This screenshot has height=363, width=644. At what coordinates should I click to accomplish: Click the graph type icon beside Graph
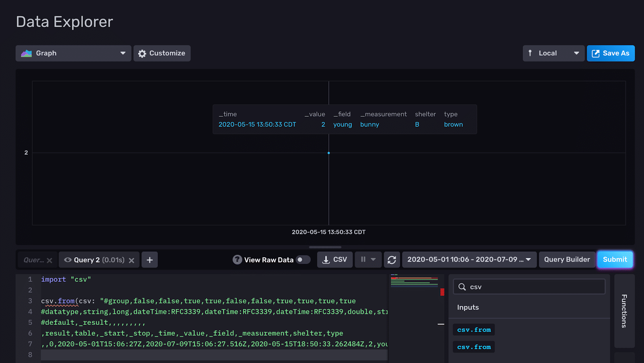pos(27,53)
